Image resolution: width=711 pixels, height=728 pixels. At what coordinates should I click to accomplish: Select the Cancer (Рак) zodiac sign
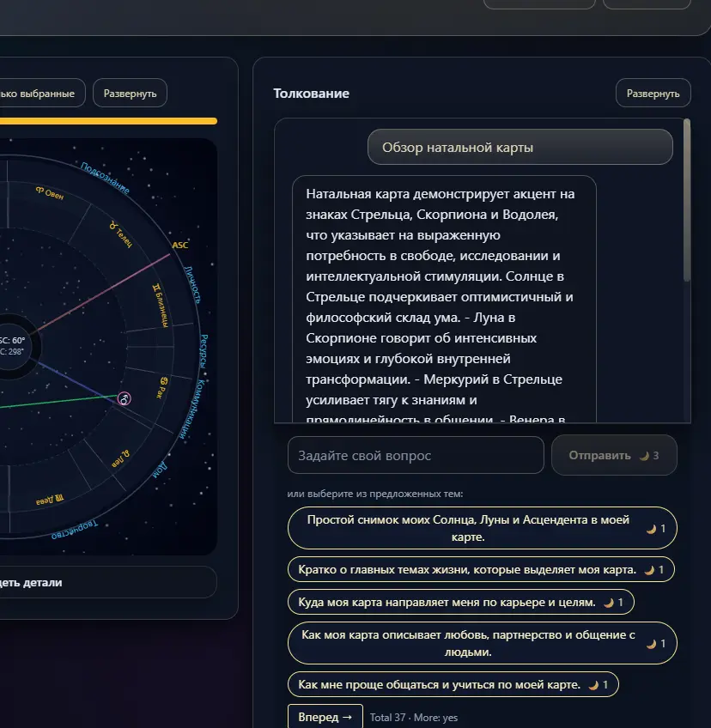tap(160, 388)
